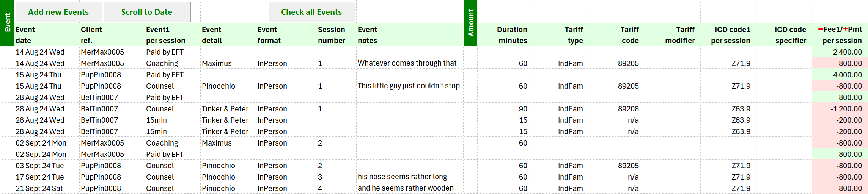Select the Tariff modifier column header
868x194 pixels.
pos(680,35)
